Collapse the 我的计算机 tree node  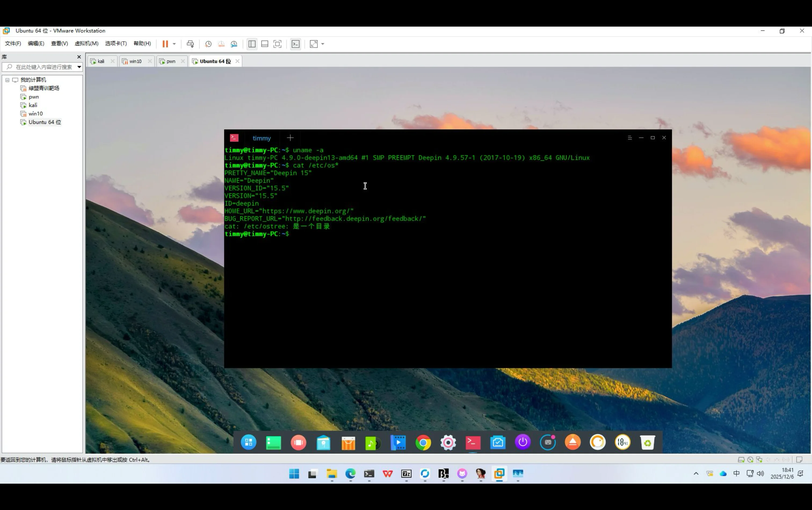coord(8,80)
